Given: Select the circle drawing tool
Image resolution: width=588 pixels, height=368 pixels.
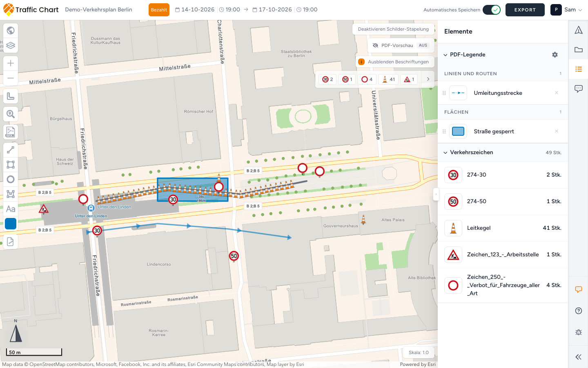Looking at the screenshot, I should [x=11, y=180].
